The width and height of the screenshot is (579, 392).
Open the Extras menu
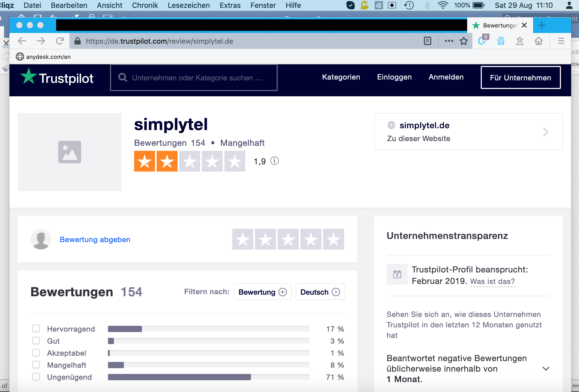(230, 5)
